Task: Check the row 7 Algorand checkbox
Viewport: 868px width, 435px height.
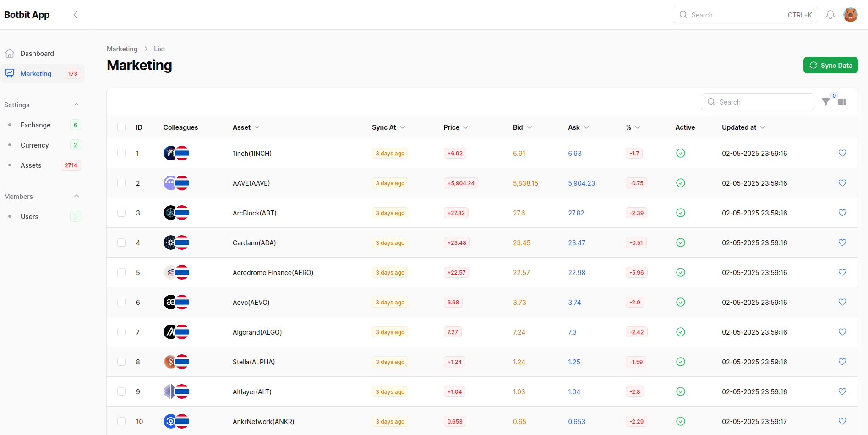Action: pos(121,332)
